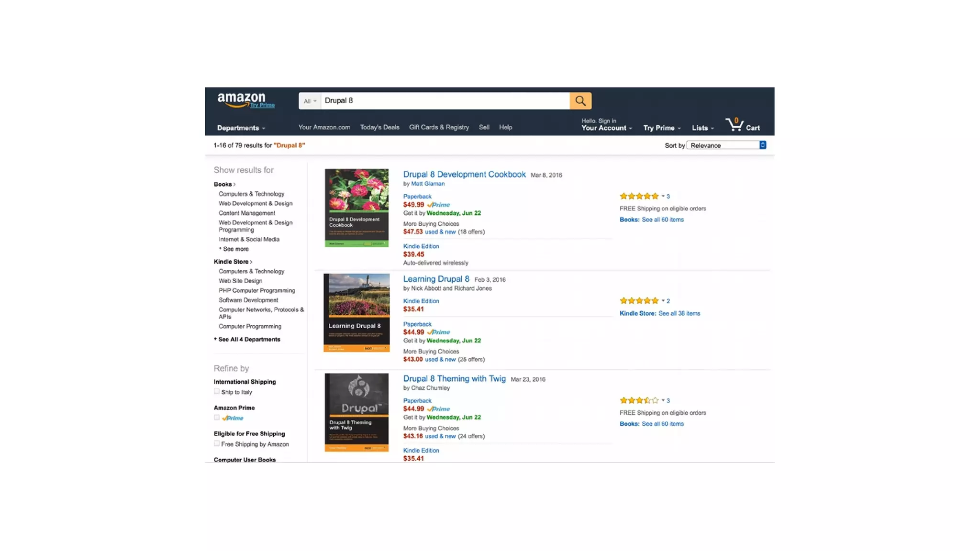The image size is (980, 551).
Task: Open Today's Deals in navigation bar
Action: coord(379,127)
